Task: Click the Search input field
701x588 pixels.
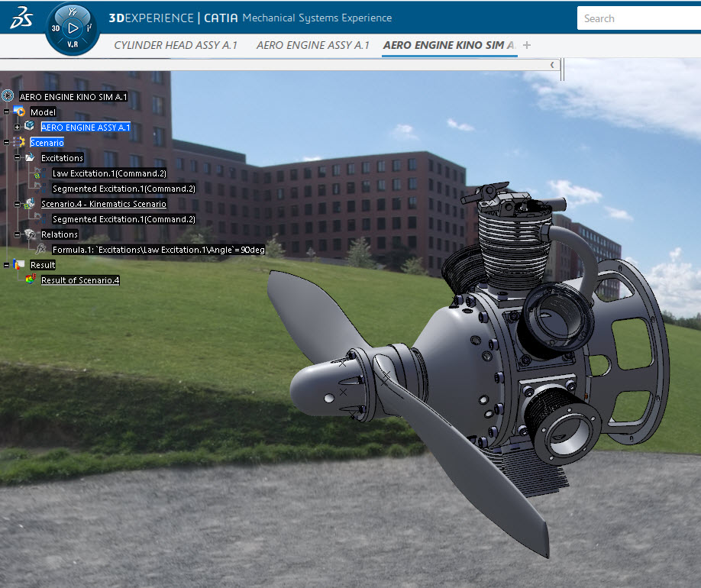Action: click(x=639, y=18)
